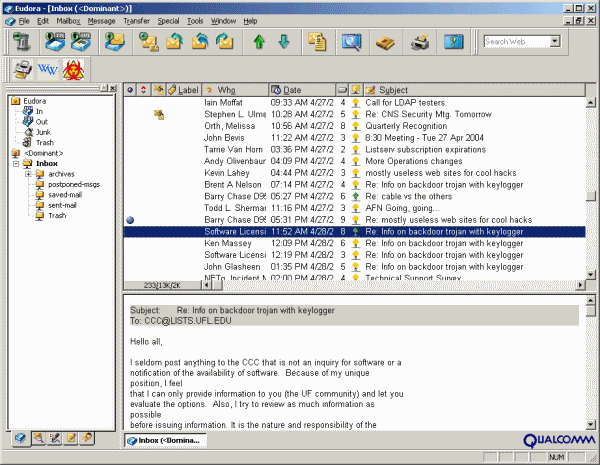
Task: Open the Transfer menu
Action: (x=137, y=21)
